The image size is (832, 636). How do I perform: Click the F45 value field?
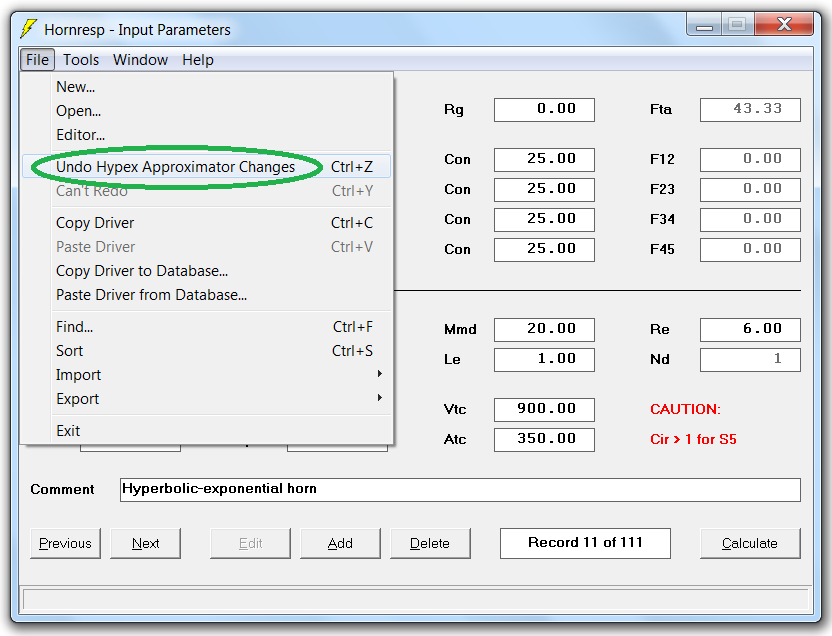point(750,249)
